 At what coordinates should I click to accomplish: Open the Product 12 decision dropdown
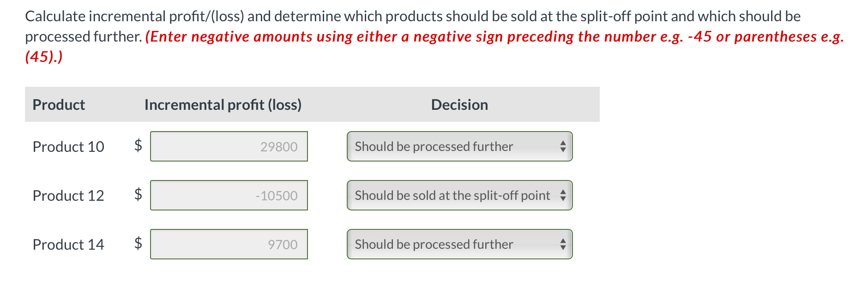tap(459, 195)
